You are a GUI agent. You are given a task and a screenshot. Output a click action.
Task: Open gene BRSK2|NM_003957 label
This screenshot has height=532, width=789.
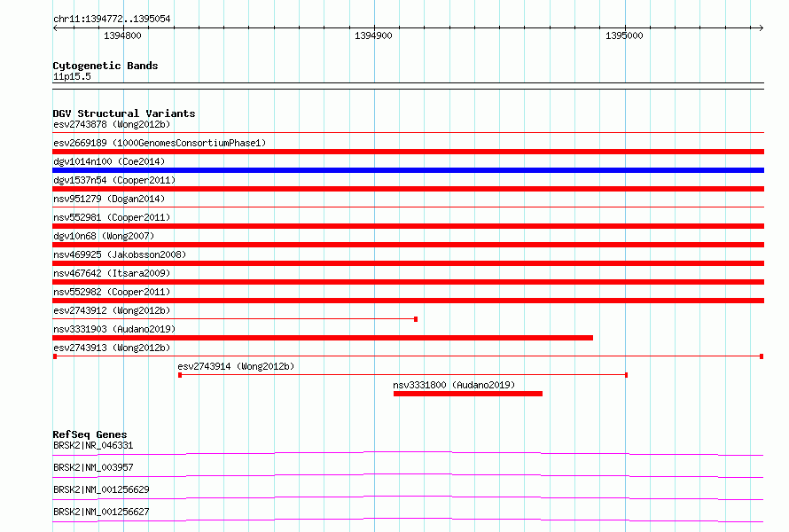pyautogui.click(x=93, y=467)
